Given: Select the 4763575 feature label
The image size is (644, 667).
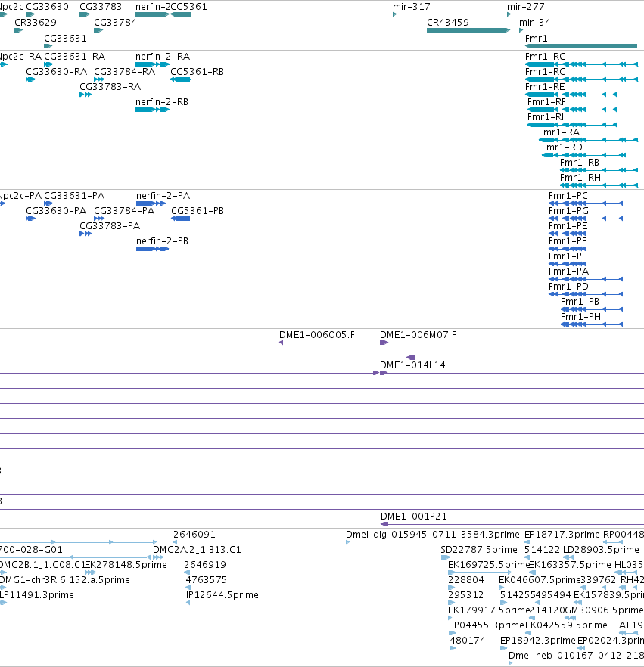Looking at the screenshot, I should (x=207, y=580).
